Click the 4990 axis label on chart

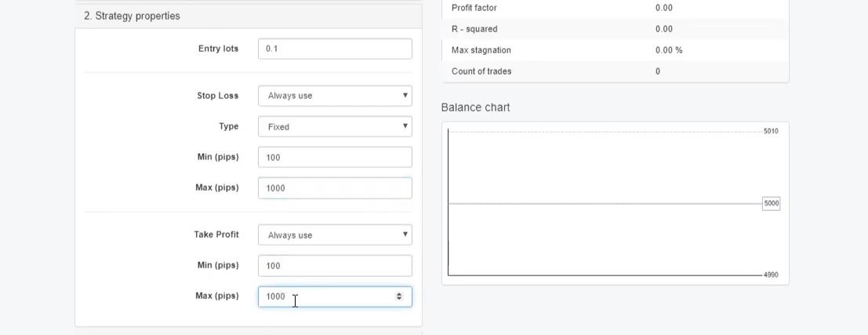[x=771, y=275]
